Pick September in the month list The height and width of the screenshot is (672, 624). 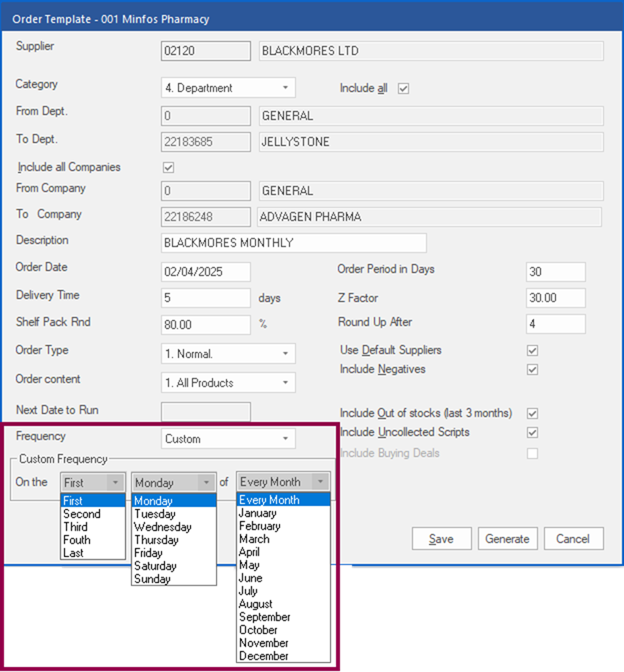tap(283, 617)
